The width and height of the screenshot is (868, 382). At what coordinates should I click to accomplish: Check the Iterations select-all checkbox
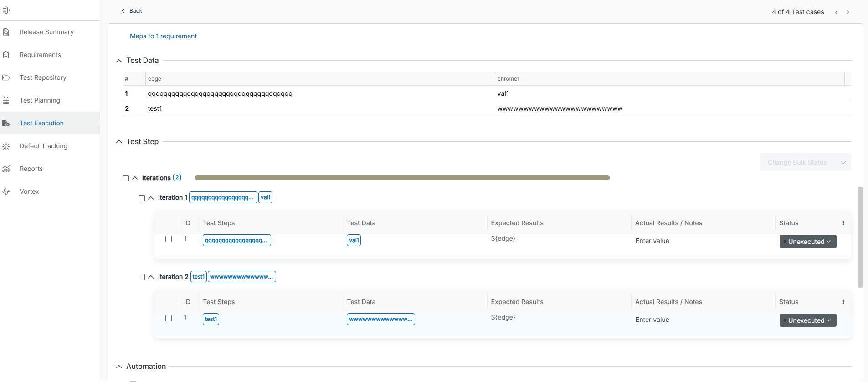pyautogui.click(x=126, y=178)
